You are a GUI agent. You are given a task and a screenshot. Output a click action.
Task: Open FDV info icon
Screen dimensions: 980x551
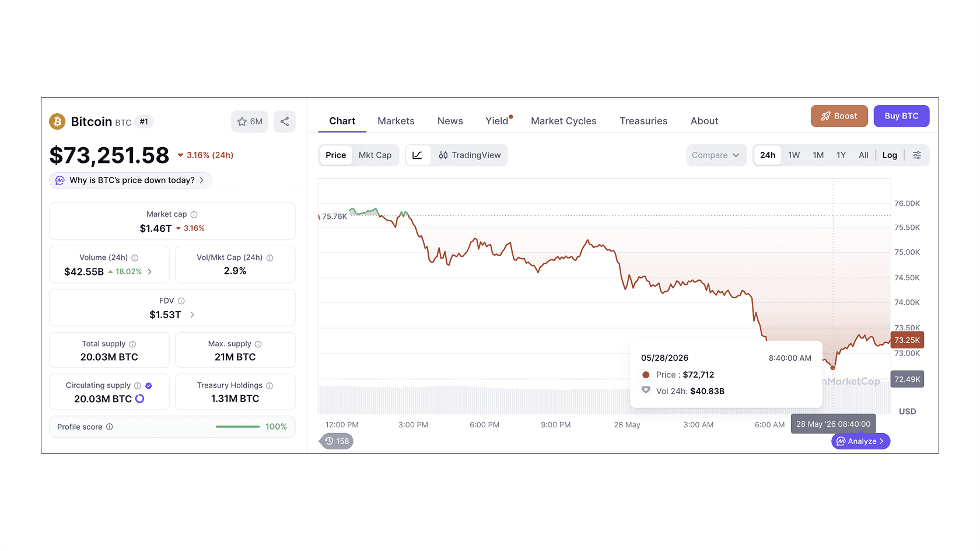pyautogui.click(x=181, y=301)
